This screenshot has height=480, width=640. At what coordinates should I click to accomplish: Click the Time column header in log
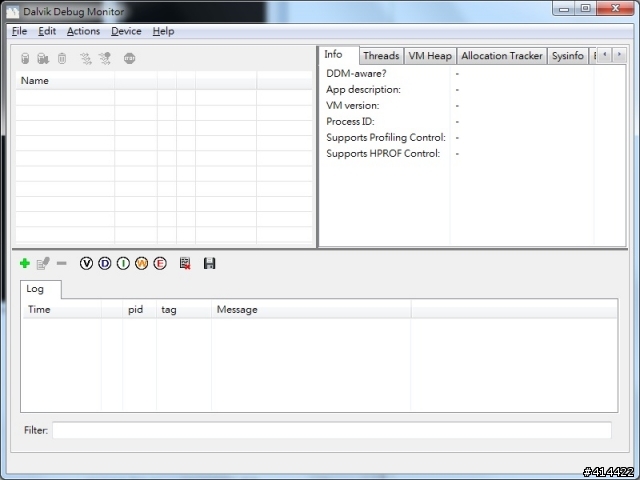[x=61, y=309]
